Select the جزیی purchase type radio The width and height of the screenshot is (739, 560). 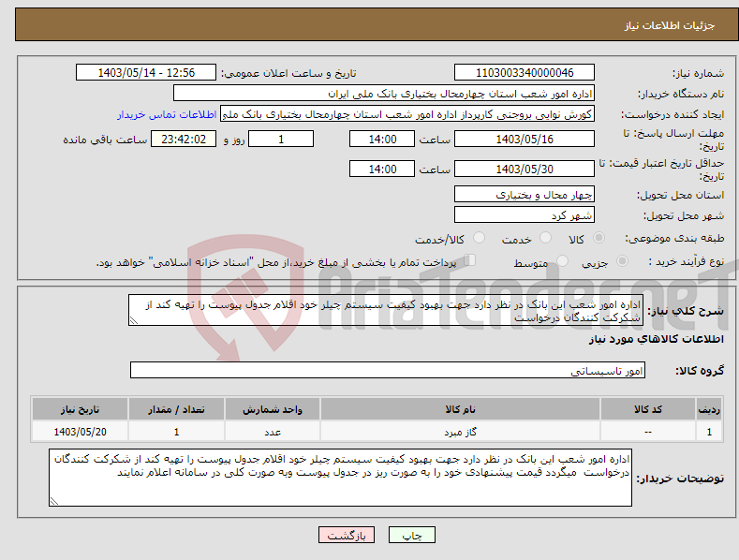click(x=622, y=261)
